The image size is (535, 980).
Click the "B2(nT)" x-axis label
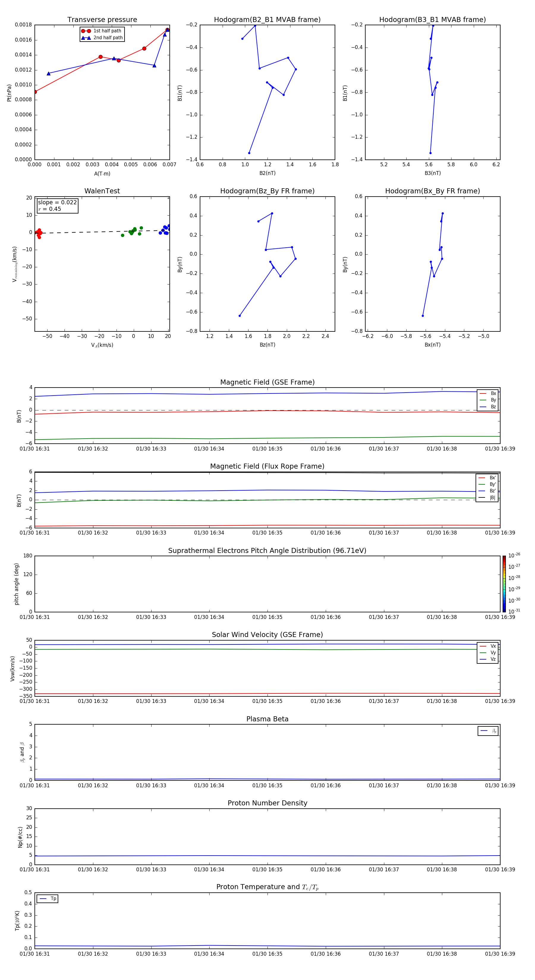tap(267, 173)
